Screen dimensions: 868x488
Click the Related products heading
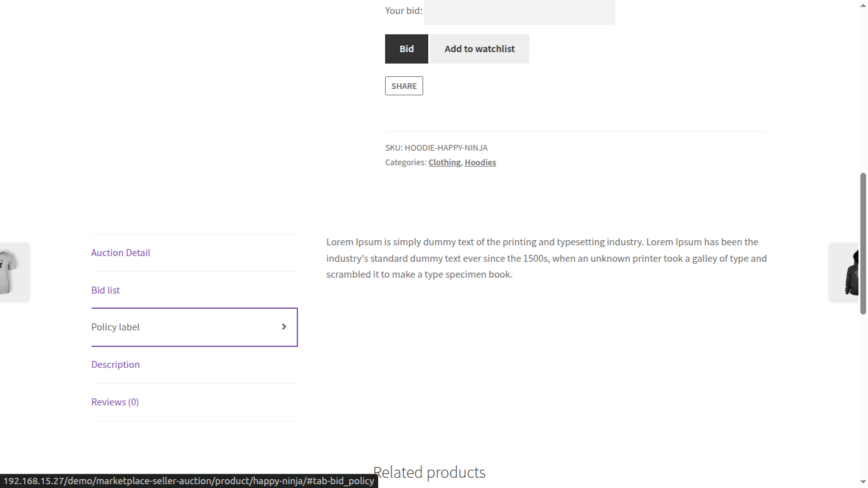[x=430, y=472]
